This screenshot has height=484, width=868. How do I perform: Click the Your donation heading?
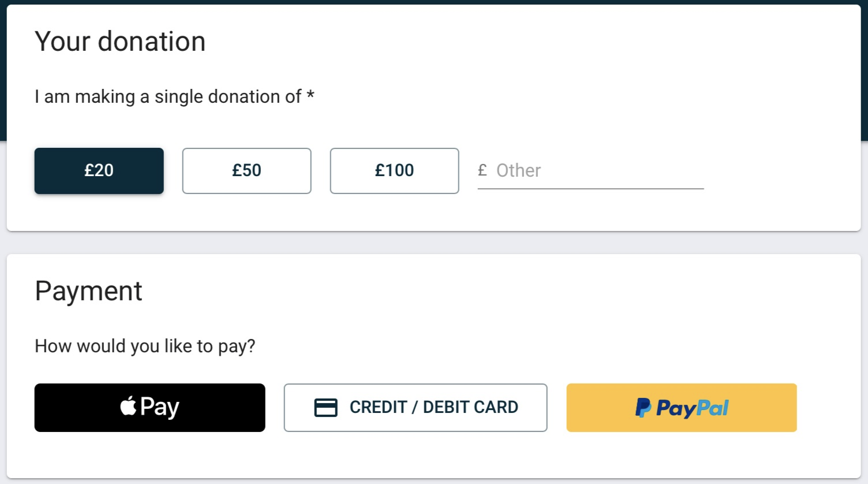120,42
